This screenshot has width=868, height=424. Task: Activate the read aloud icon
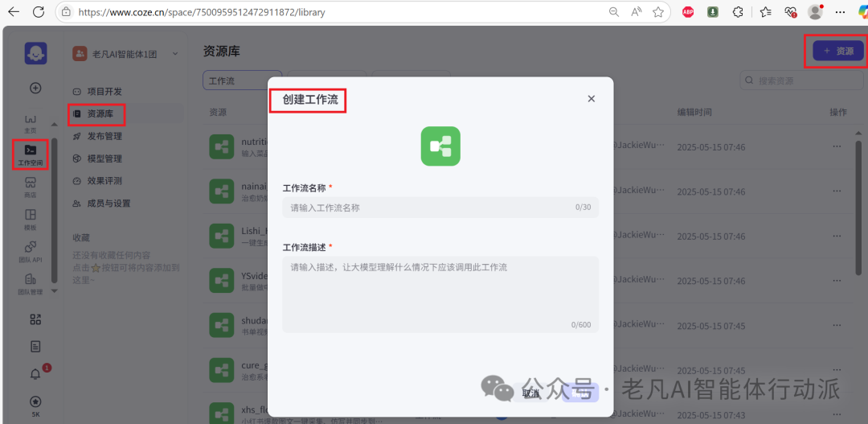point(636,11)
